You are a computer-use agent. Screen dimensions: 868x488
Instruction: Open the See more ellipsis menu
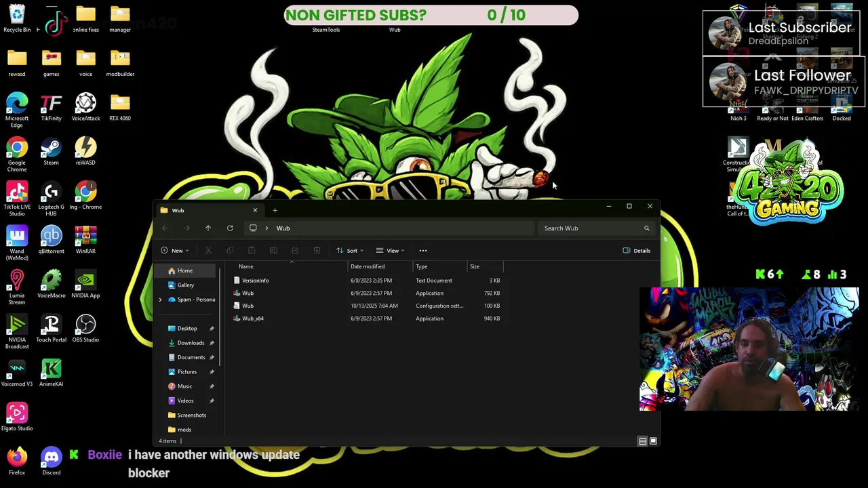(422, 251)
